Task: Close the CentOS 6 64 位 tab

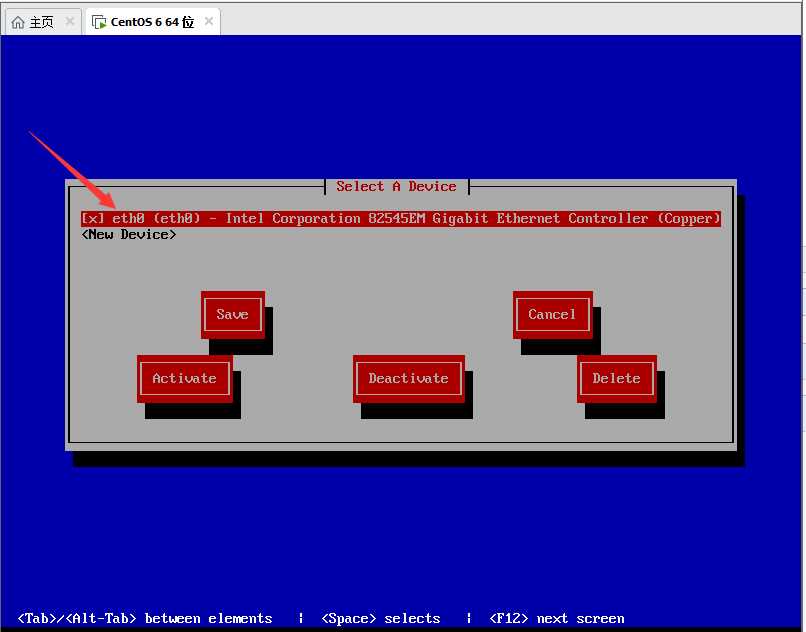Action: (209, 21)
